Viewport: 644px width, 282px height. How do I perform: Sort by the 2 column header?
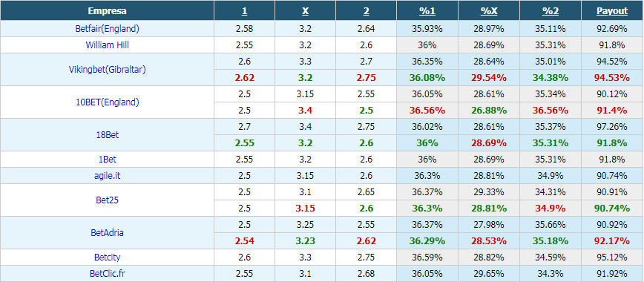[x=366, y=11]
